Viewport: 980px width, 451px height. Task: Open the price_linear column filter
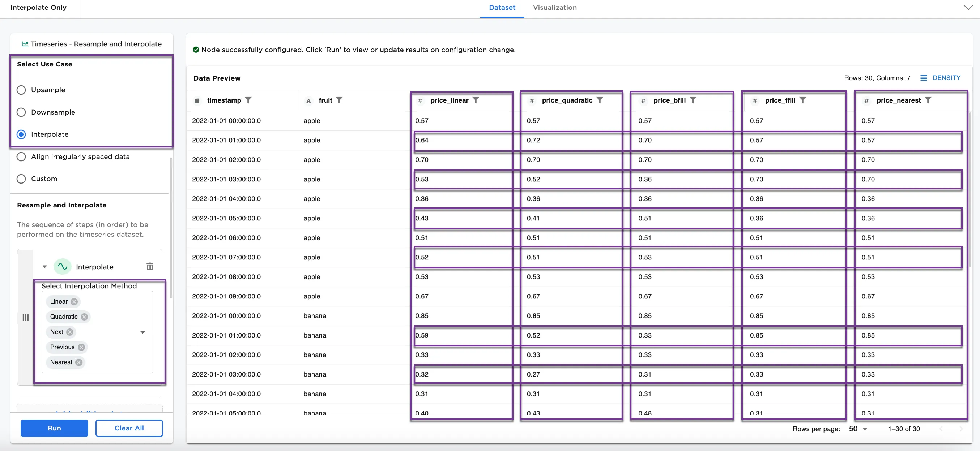click(x=476, y=100)
